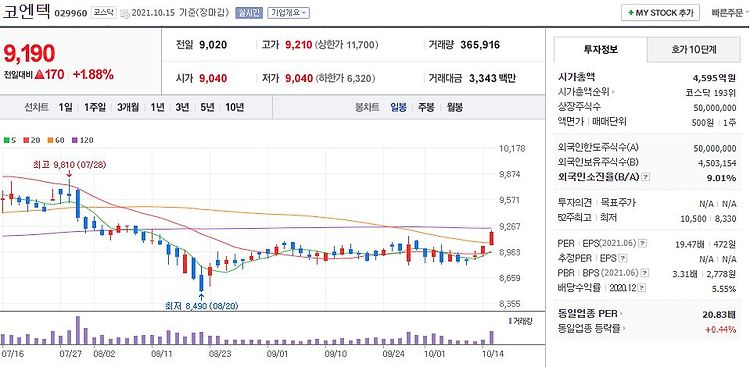Click the 외국인소진율 value 9.01%
The height and width of the screenshot is (367, 750).
722,178
